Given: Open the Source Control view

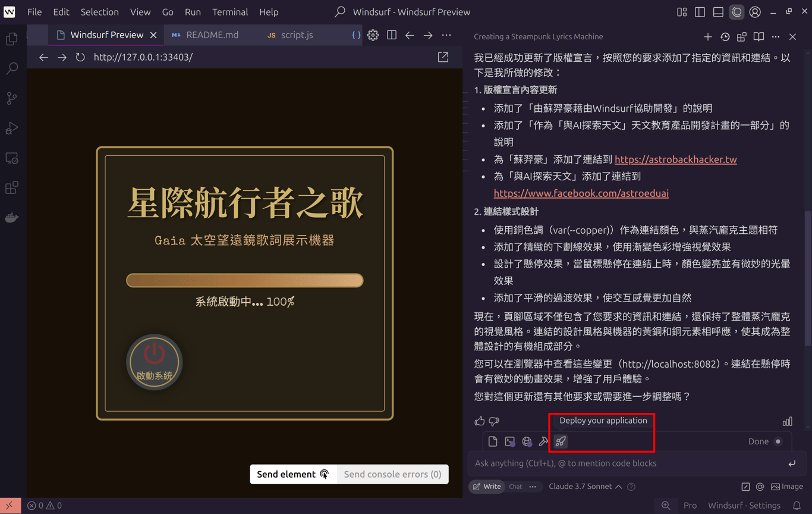Looking at the screenshot, I should click(x=12, y=98).
